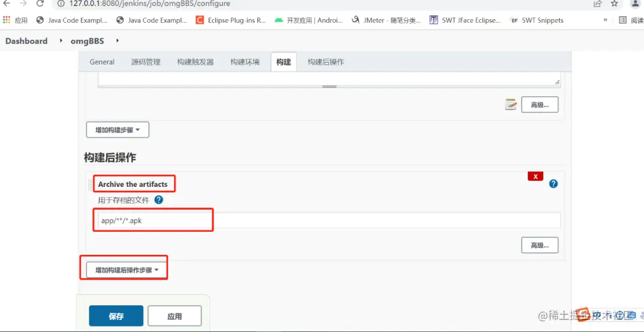The image size is (644, 332).
Task: Click the app/**/*.apk archive files field
Action: (x=329, y=220)
